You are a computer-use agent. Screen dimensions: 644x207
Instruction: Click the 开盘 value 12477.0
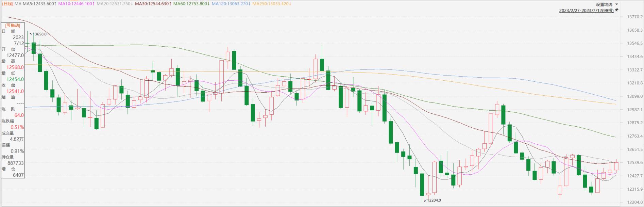pos(15,55)
